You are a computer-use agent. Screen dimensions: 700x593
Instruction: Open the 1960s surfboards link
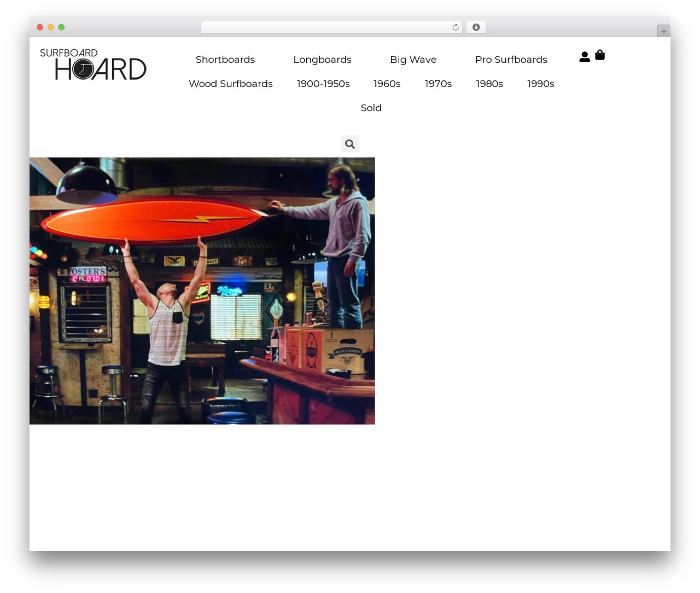(387, 84)
